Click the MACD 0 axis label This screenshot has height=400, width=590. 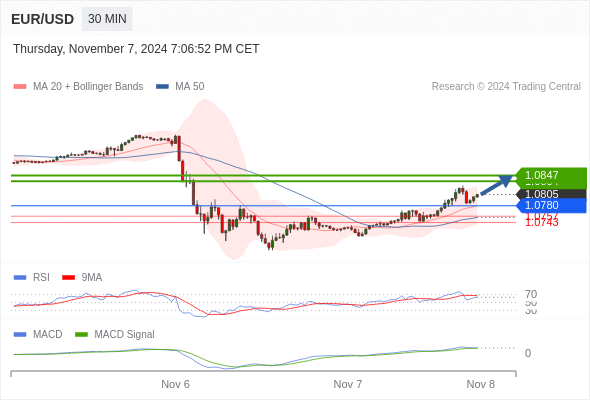(528, 353)
